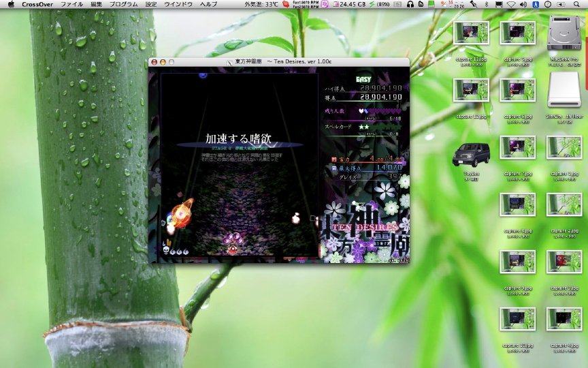Select the capture 8.jpg desktop file
Viewport: 588px width, 368px height.
517,204
